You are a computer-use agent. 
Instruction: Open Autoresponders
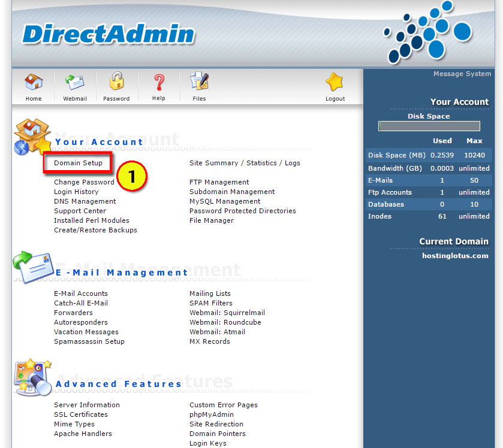[x=81, y=322]
